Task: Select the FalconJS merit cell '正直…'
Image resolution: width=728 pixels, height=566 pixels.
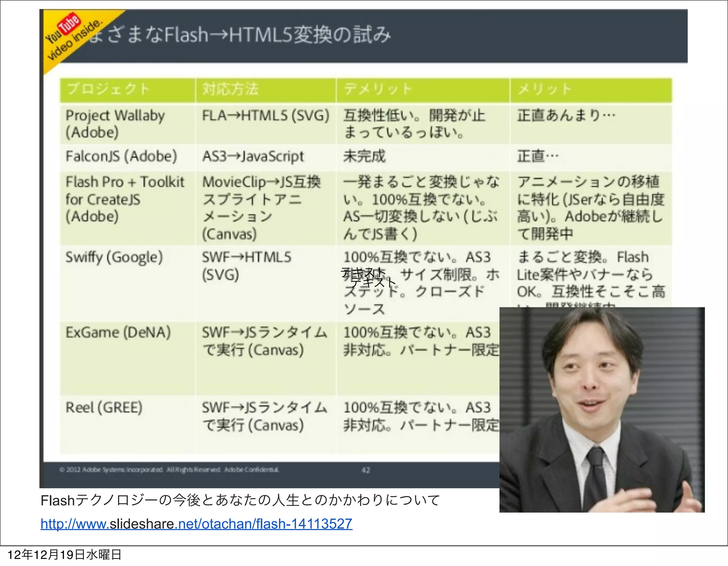Action: tap(591, 157)
